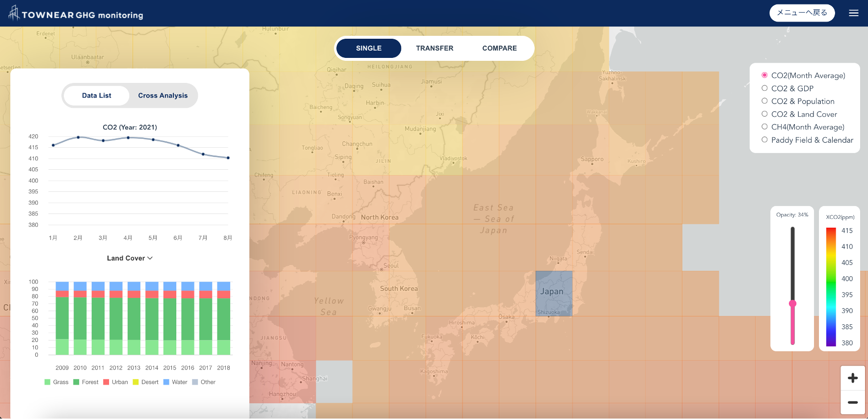Select CO2(Month Average) radio option

[764, 75]
